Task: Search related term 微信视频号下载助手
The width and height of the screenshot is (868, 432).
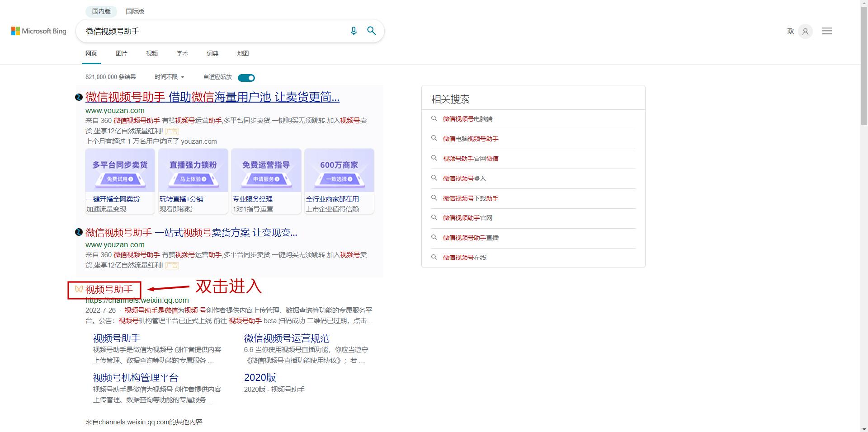Action: point(471,198)
